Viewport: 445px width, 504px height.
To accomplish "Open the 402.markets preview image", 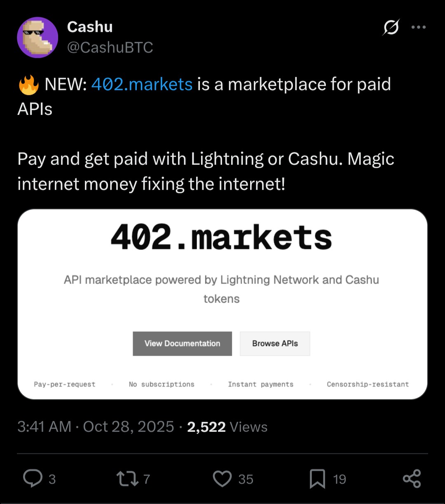I will 222,304.
